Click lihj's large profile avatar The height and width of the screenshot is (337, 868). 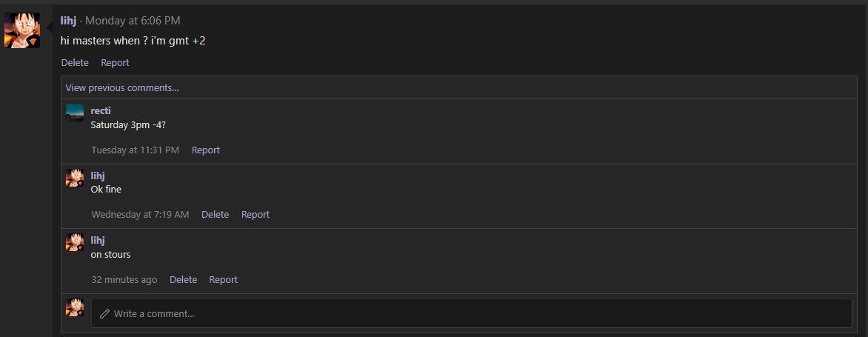tap(22, 30)
